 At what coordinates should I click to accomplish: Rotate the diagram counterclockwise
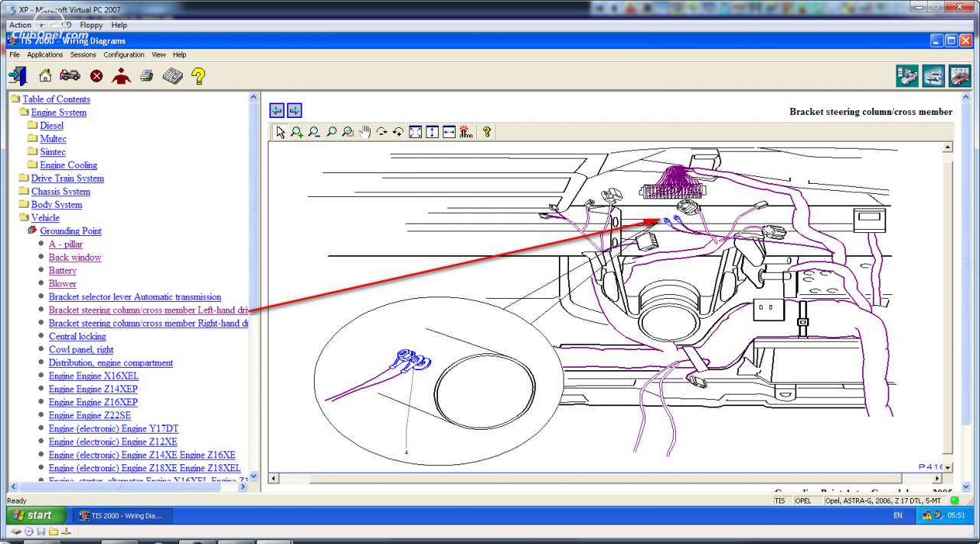(398, 132)
